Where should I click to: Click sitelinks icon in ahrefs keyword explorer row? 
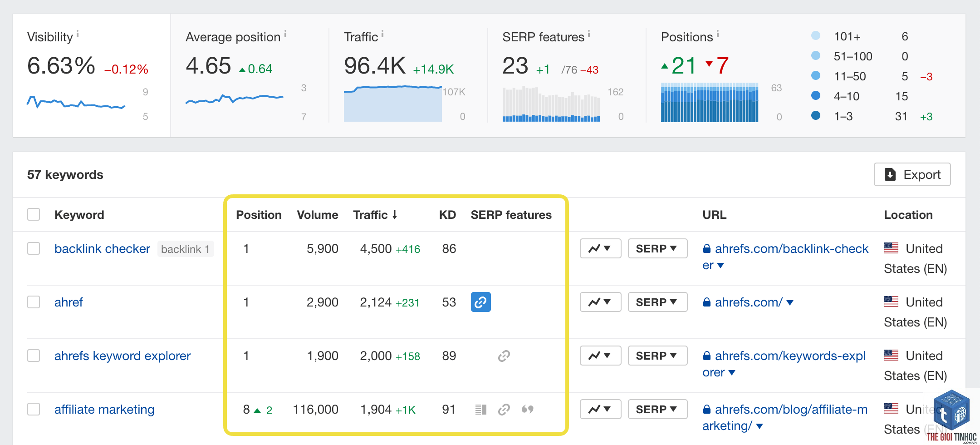pos(504,356)
